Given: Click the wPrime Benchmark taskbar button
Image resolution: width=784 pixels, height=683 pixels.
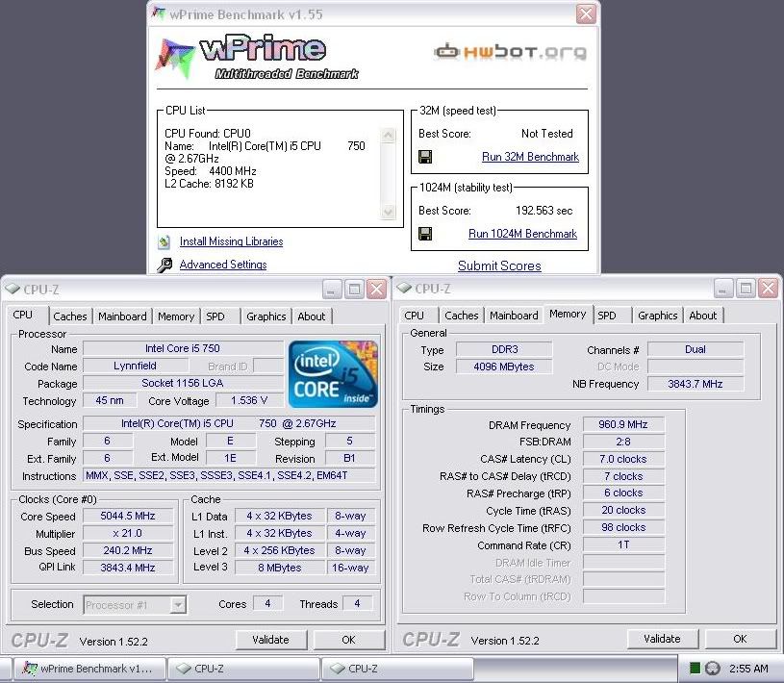Looking at the screenshot, I should (x=89, y=669).
